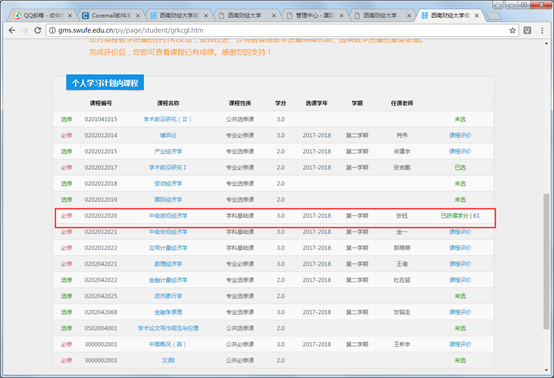
Task: Click the extension icon beside the bookmark star
Action: pos(527,30)
